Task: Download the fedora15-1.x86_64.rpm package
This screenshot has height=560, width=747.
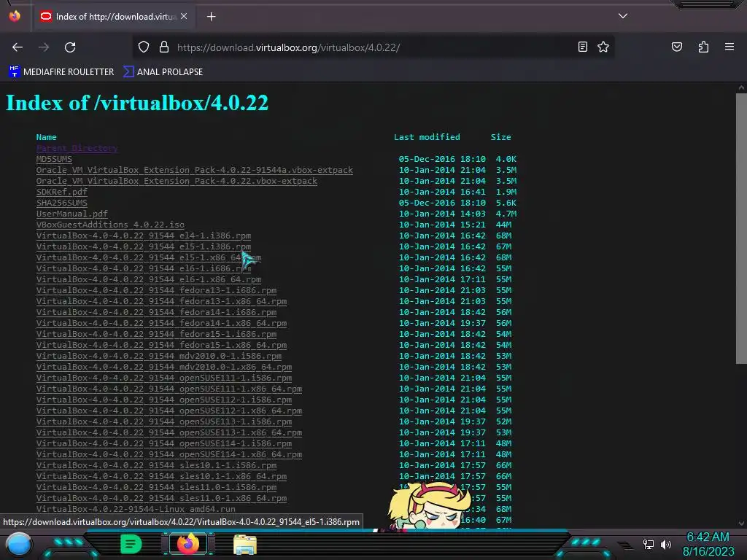Action: pyautogui.click(x=161, y=345)
